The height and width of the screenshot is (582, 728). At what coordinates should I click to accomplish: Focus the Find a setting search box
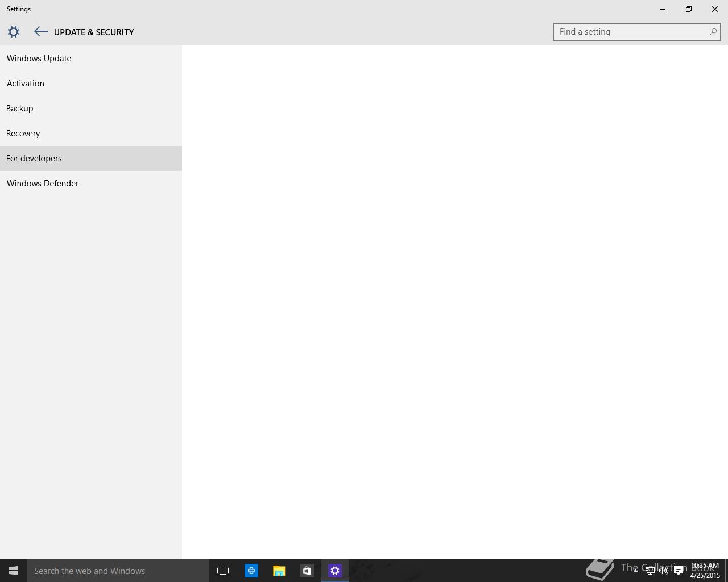(636, 32)
